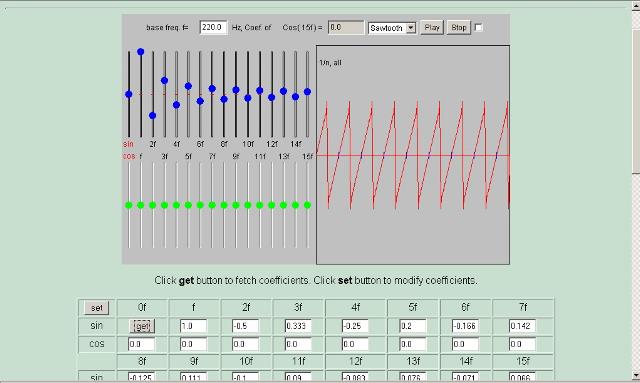Click the Stop button
The height and width of the screenshot is (383, 640).
pos(459,28)
